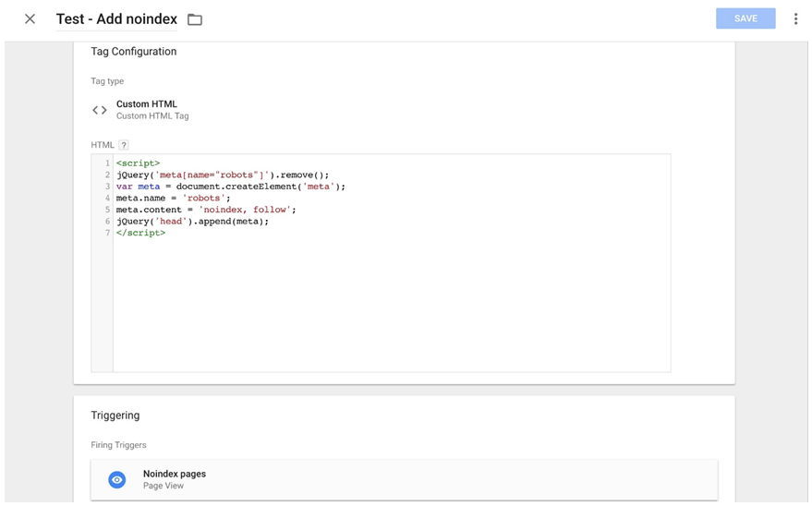Close the tag editor with X icon
Viewport: 812px width, 506px height.
coord(30,19)
